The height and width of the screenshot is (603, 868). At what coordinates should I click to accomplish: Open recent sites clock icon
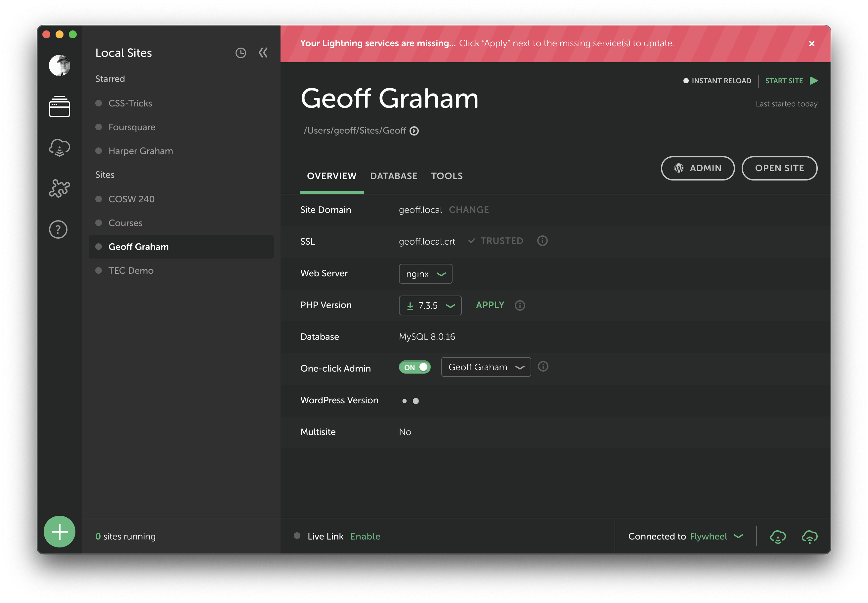pyautogui.click(x=240, y=53)
